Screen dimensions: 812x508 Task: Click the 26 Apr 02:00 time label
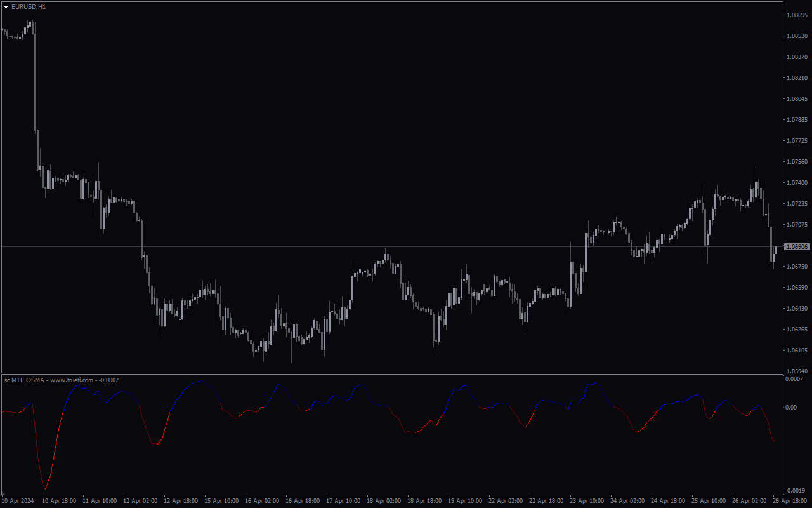[749, 501]
